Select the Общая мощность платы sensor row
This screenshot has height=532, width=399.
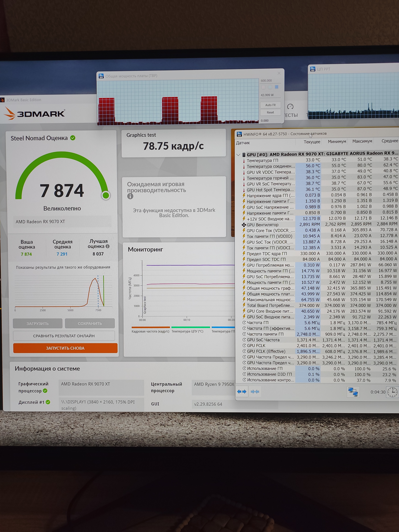[x=270, y=294]
